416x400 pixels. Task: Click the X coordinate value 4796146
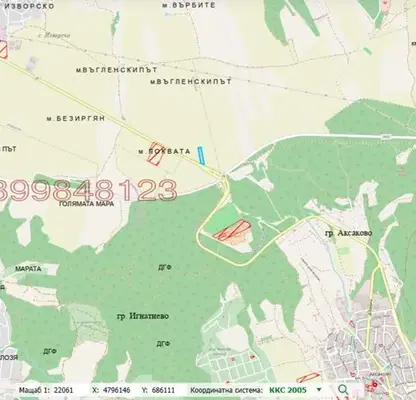click(117, 390)
